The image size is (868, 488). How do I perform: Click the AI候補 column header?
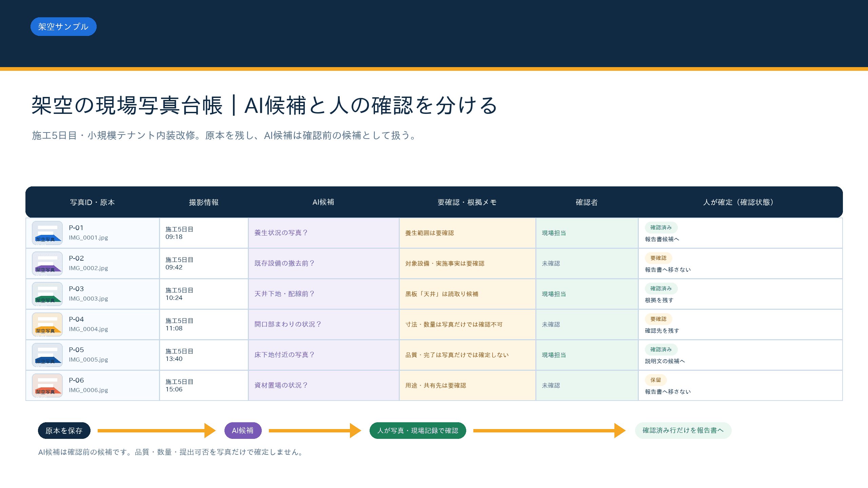coord(323,202)
